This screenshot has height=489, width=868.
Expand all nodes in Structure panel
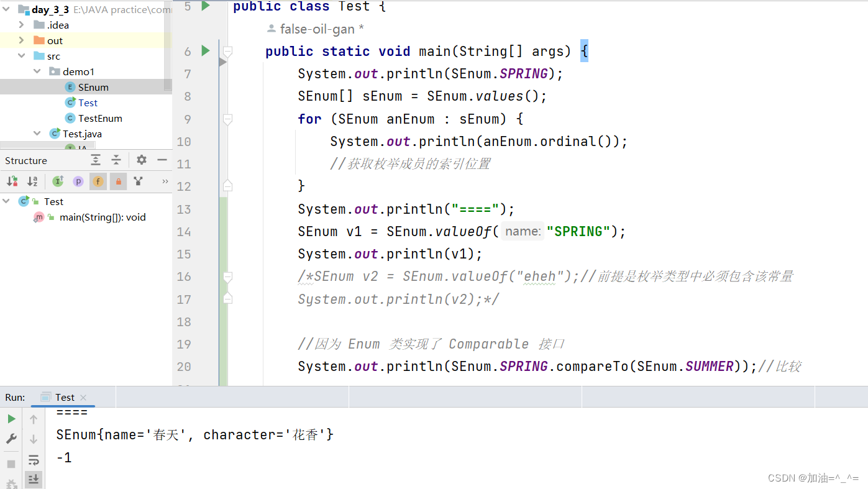click(x=96, y=160)
